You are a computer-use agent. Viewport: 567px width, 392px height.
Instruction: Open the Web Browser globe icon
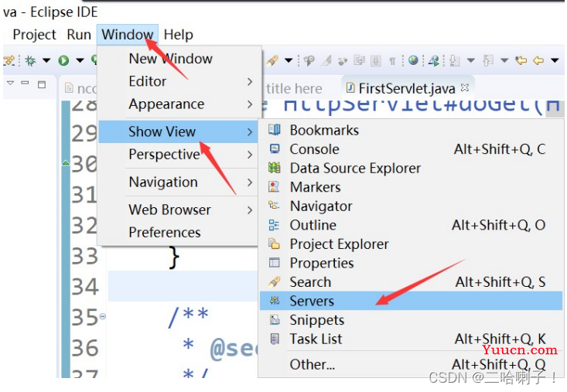tap(413, 60)
